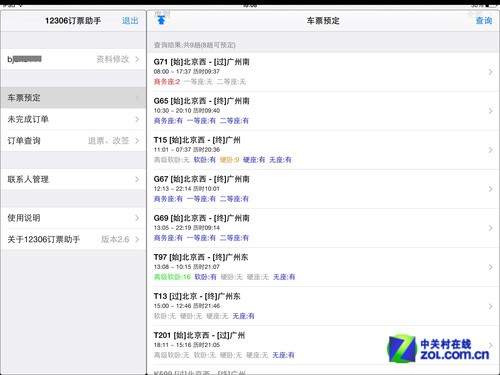Click 无座:有 on T201 row
This screenshot has height=375, width=500.
(x=283, y=355)
